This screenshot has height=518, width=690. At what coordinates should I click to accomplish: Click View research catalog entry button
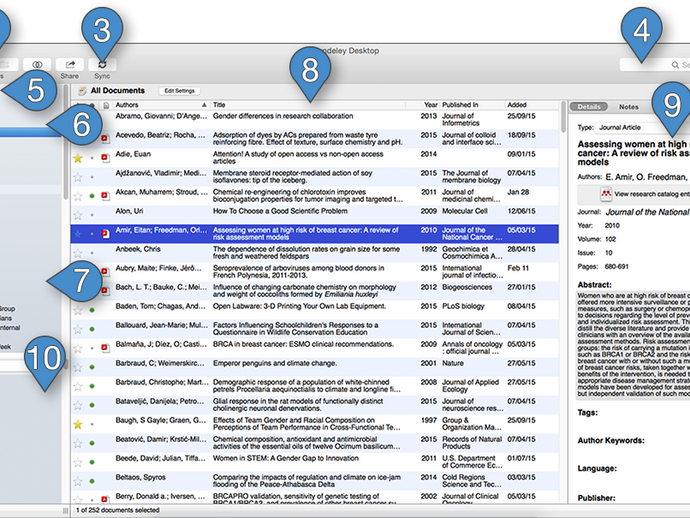click(x=634, y=194)
